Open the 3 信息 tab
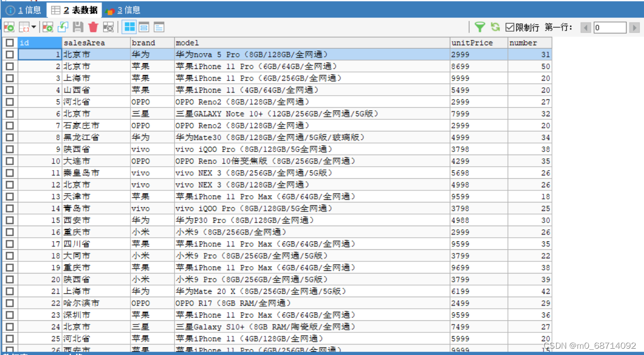The height and width of the screenshot is (355, 644). 123,10
